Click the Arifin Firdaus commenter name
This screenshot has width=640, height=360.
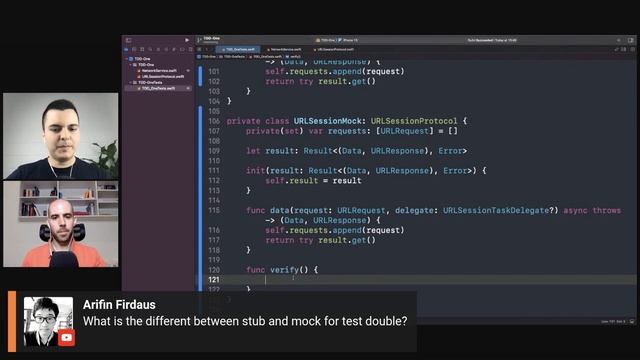point(119,304)
